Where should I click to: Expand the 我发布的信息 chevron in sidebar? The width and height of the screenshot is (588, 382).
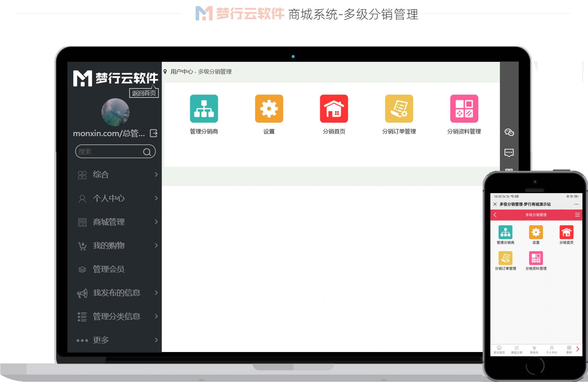pyautogui.click(x=156, y=293)
